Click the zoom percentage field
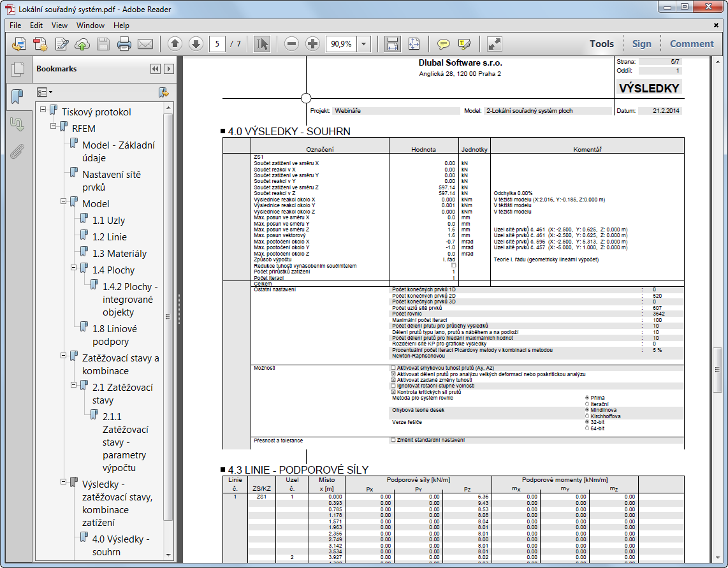 click(341, 44)
